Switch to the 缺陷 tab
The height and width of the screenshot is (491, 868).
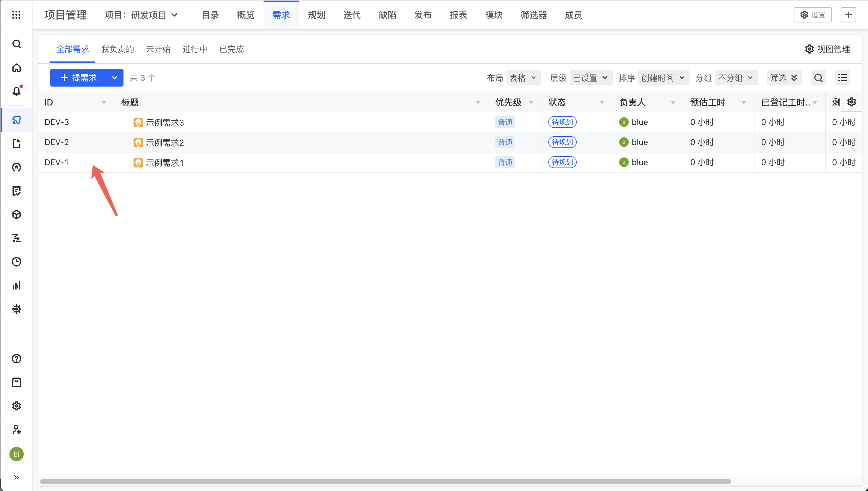[387, 15]
